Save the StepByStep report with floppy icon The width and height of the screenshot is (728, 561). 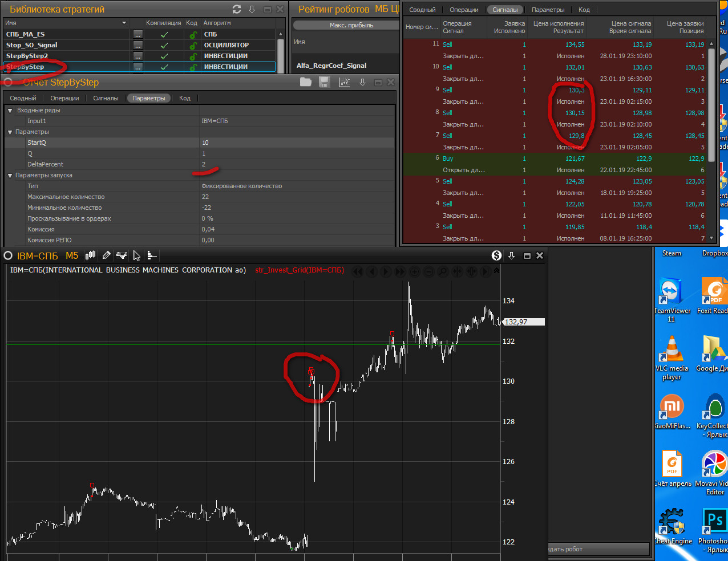[x=325, y=82]
